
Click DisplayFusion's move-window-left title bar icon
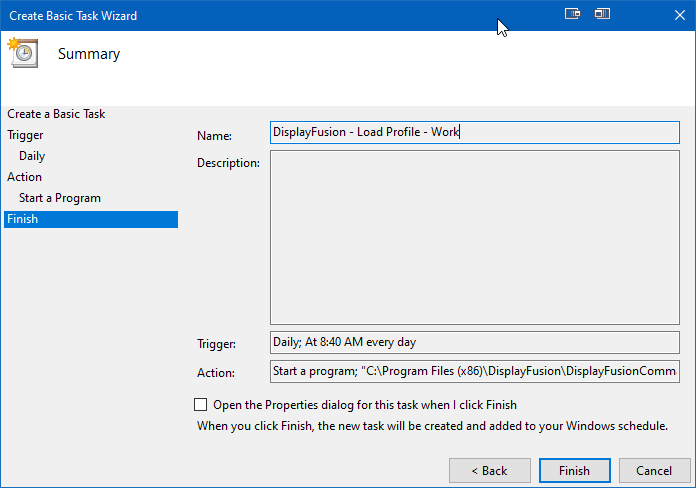pyautogui.click(x=602, y=14)
